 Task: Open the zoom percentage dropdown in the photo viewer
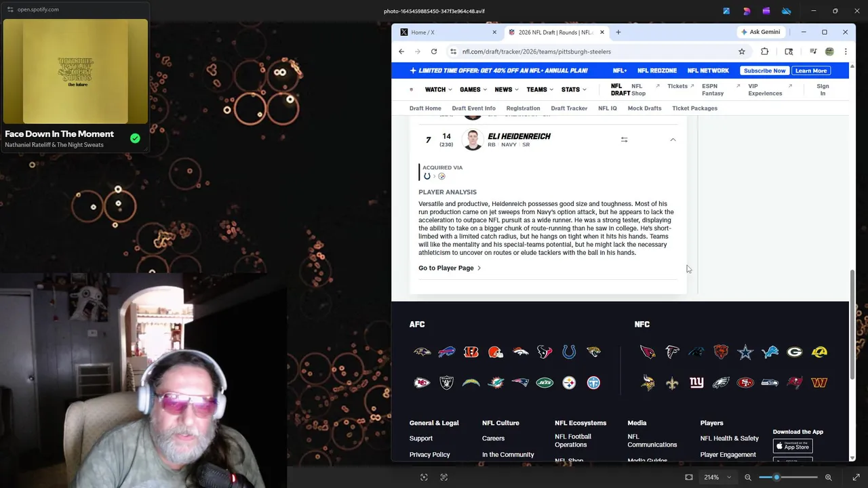point(717,477)
